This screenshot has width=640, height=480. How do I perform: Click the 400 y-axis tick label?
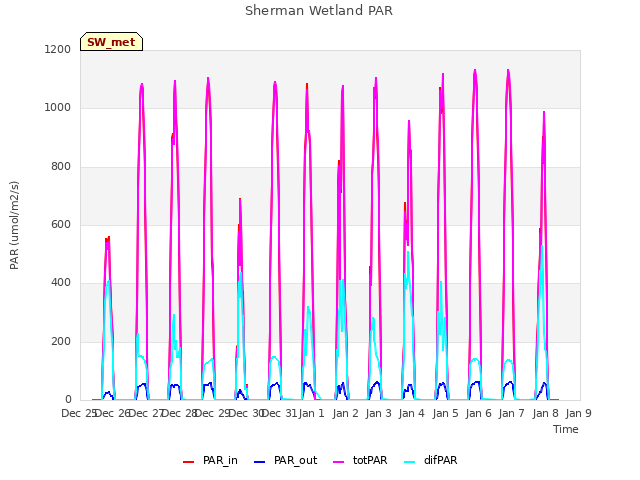[61, 282]
